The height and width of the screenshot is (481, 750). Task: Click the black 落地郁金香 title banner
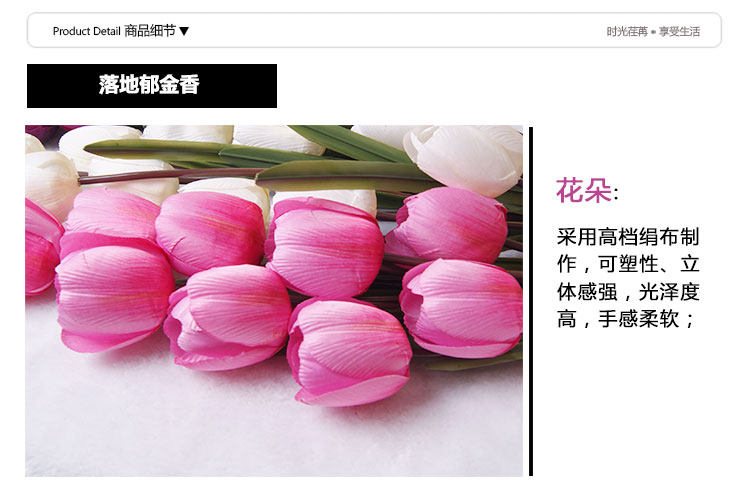coord(152,86)
